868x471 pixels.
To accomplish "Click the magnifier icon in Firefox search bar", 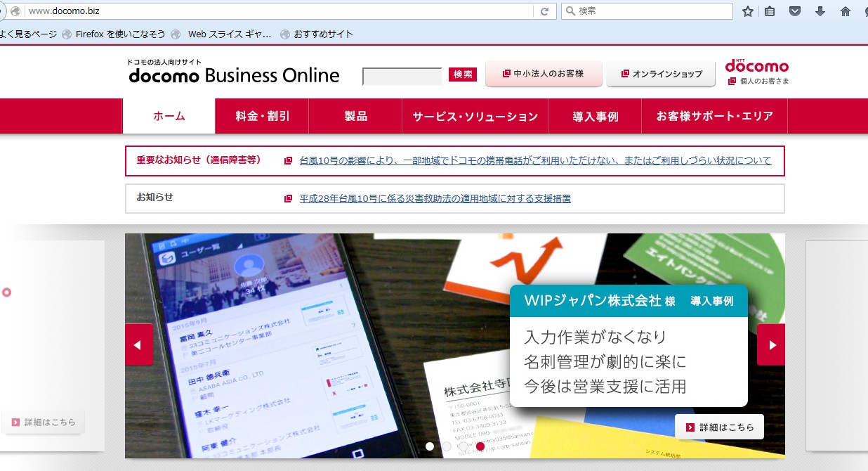I will coord(570,11).
